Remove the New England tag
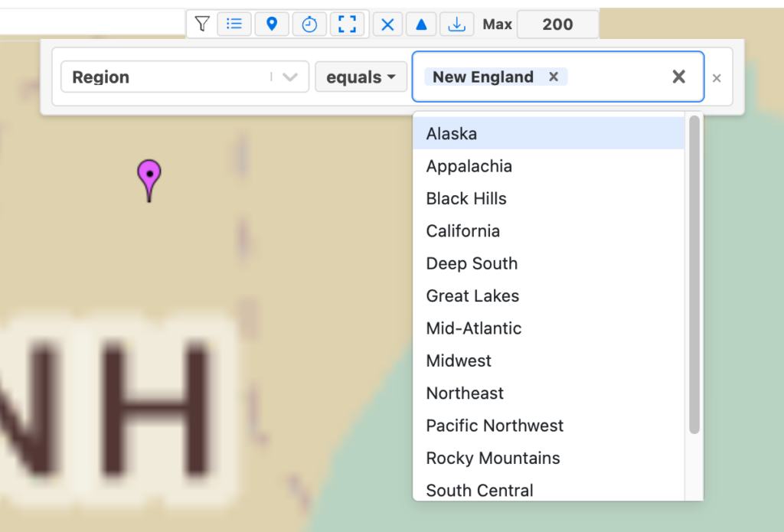Viewport: 784px width, 532px height. tap(554, 77)
